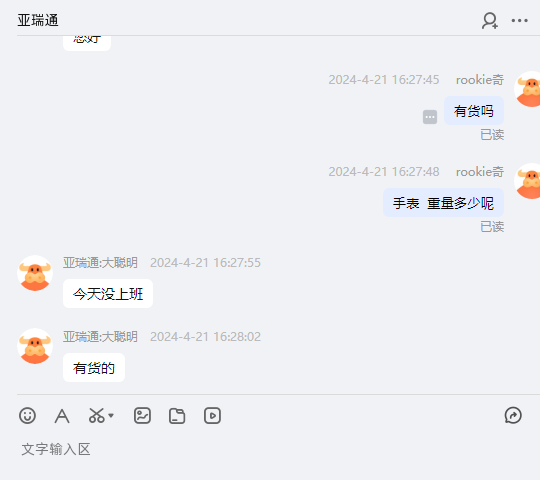Select the 有货的 message bubble
540x480 pixels.
click(94, 368)
